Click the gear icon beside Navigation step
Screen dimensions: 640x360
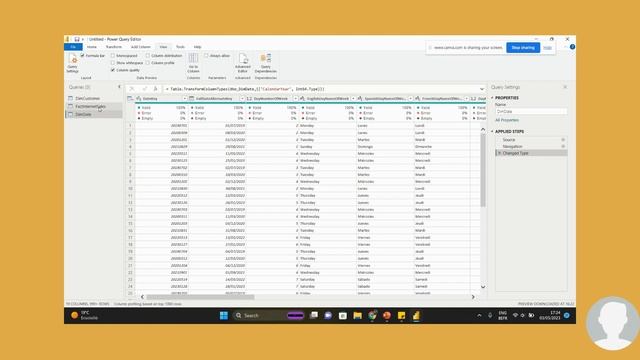coord(563,146)
